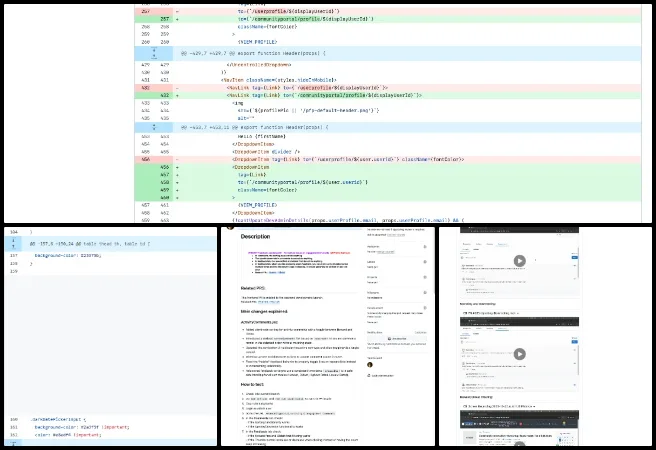
Task: Expand the CSS diff hunk 'table thead th, table td'
Action: pyautogui.click(x=13, y=243)
